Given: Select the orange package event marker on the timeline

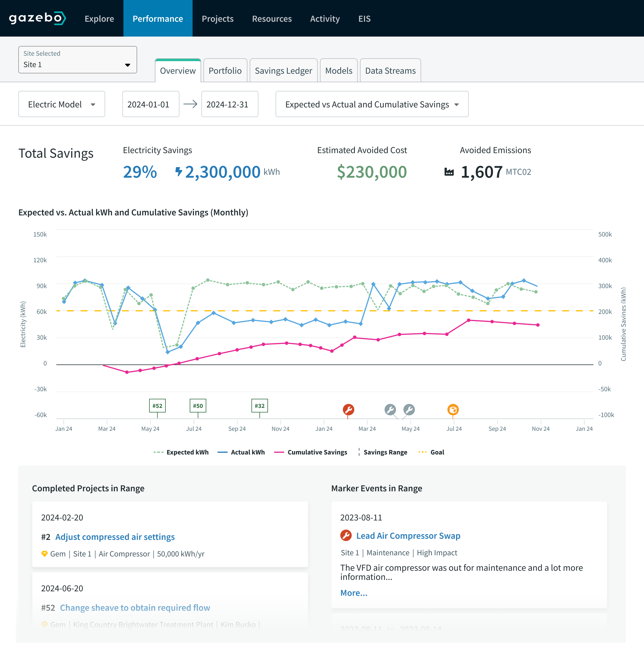Looking at the screenshot, I should (x=454, y=410).
